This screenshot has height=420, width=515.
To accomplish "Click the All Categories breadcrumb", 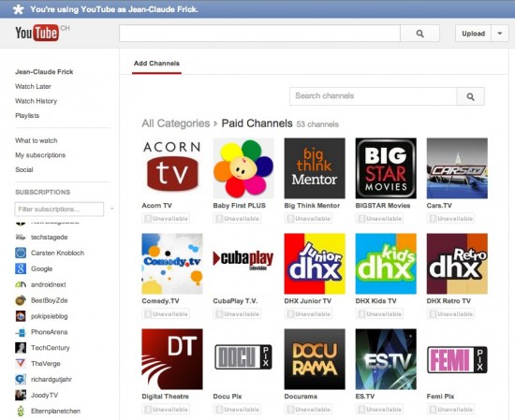I will 176,123.
